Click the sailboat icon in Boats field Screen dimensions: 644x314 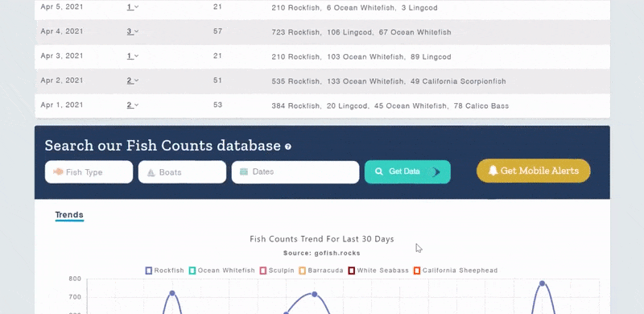151,172
